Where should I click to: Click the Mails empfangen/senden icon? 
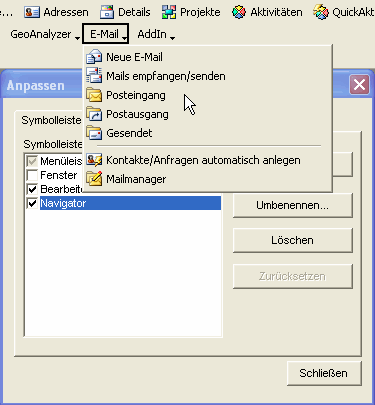click(94, 75)
